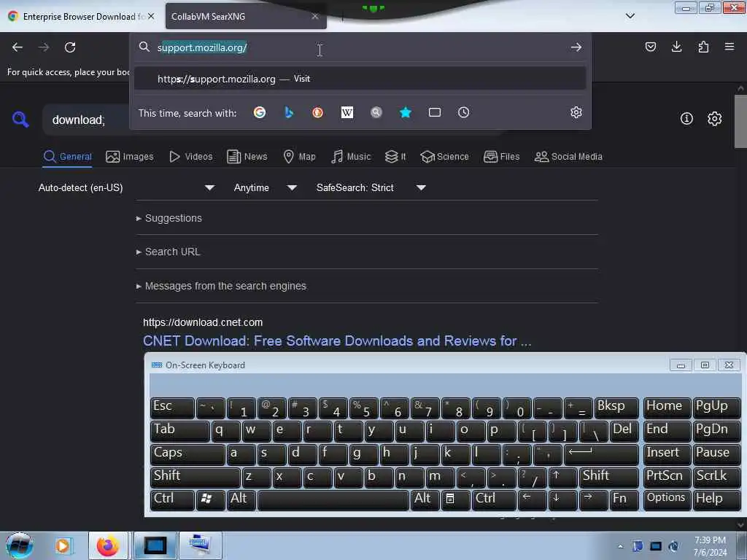747x560 pixels.
Task: Reload the current page
Action: coord(70,47)
